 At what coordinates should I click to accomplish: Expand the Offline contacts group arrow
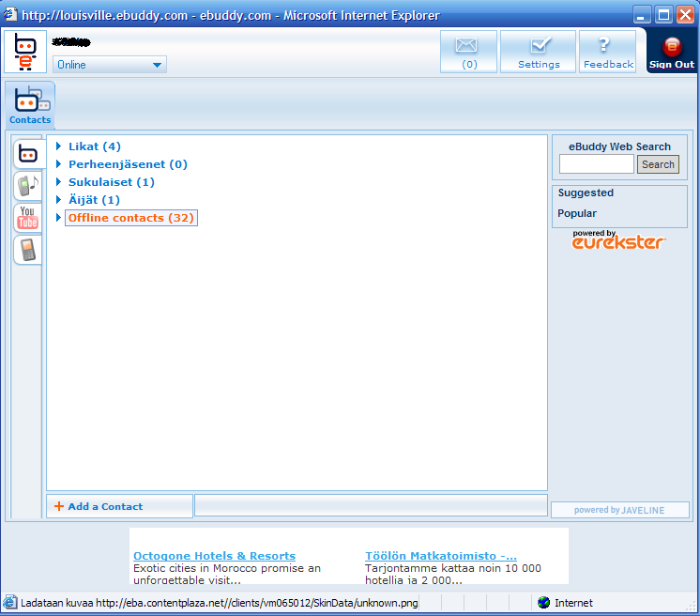58,218
